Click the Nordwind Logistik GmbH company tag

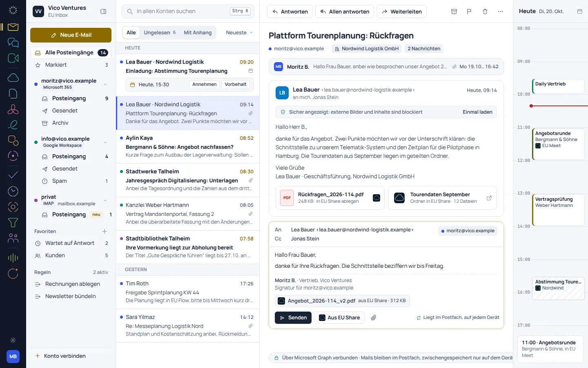pos(367,49)
